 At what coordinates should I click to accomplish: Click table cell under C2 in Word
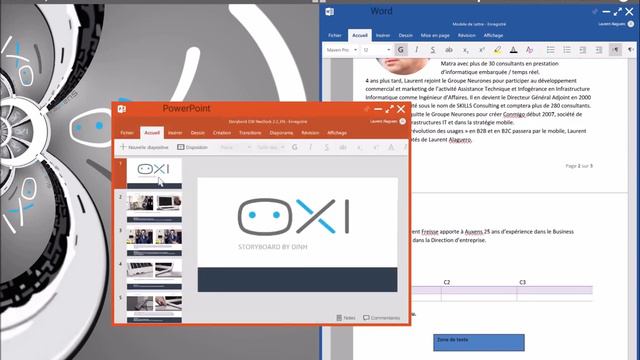pos(479,290)
